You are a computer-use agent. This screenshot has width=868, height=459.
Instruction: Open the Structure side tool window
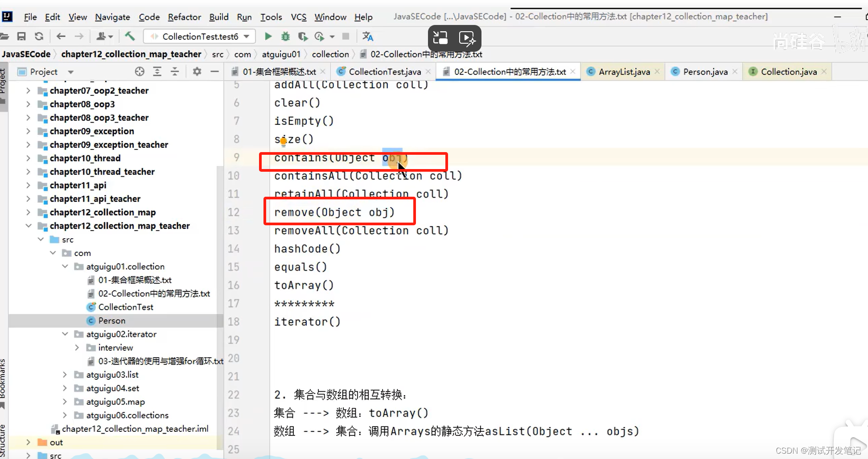coord(3,442)
